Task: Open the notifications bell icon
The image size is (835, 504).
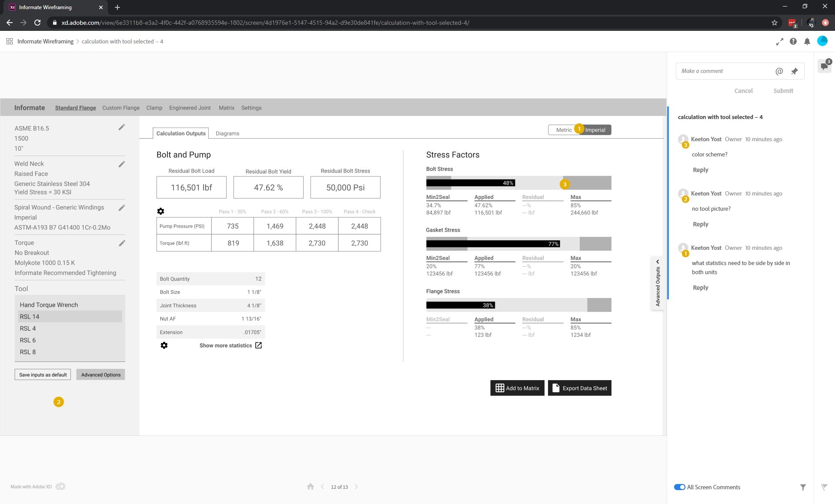Action: point(807,42)
